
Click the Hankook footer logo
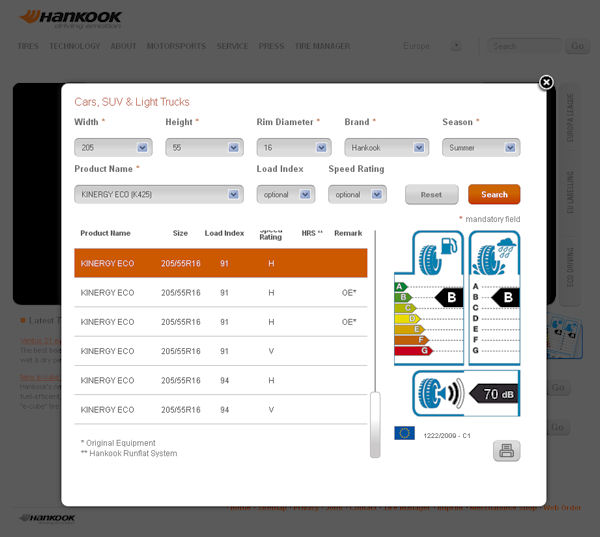[x=47, y=518]
